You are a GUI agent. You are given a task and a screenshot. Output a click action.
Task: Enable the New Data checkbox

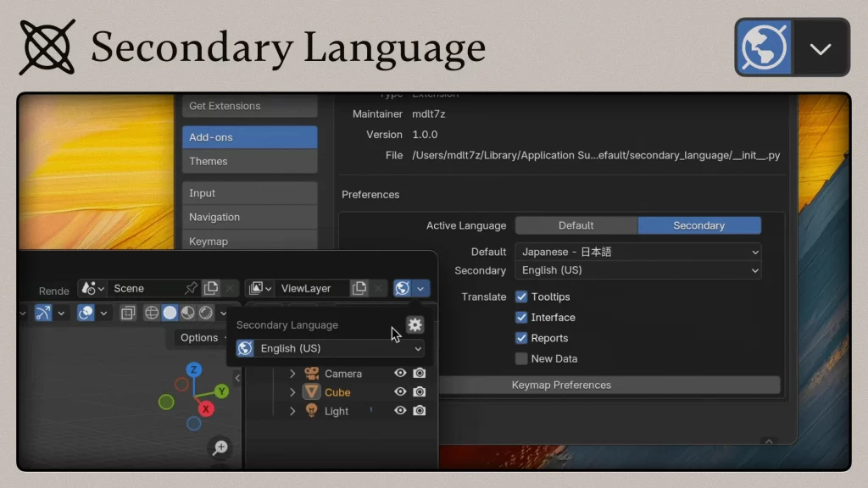[x=521, y=358]
